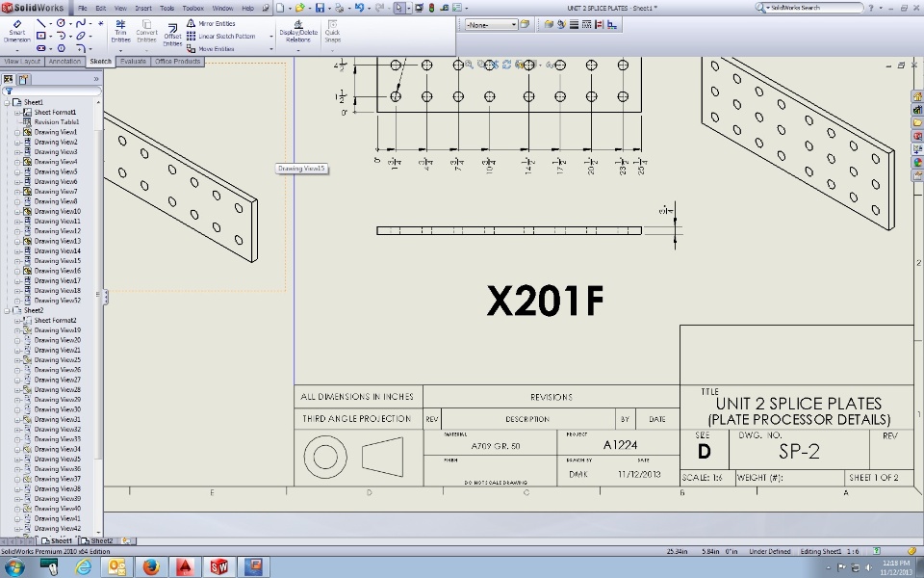Image resolution: width=924 pixels, height=578 pixels.
Task: Collapse the Sheet1 tree node
Action: pyautogui.click(x=7, y=102)
